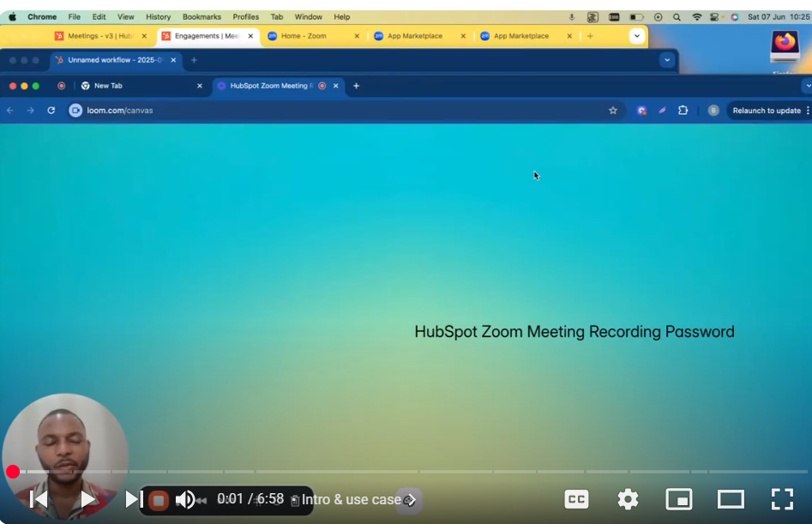Close the New Tab tab
The height and width of the screenshot is (524, 812).
coord(200,86)
